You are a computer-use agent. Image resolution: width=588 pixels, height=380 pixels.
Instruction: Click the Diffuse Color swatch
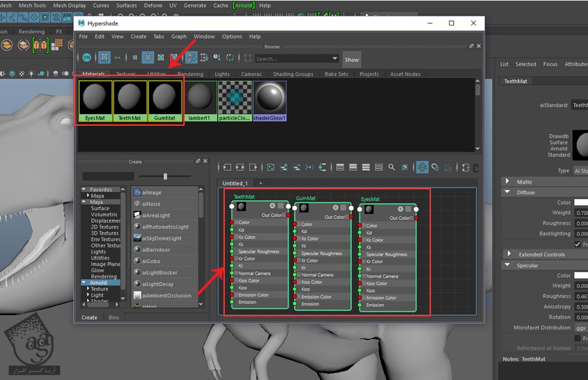[x=581, y=202]
